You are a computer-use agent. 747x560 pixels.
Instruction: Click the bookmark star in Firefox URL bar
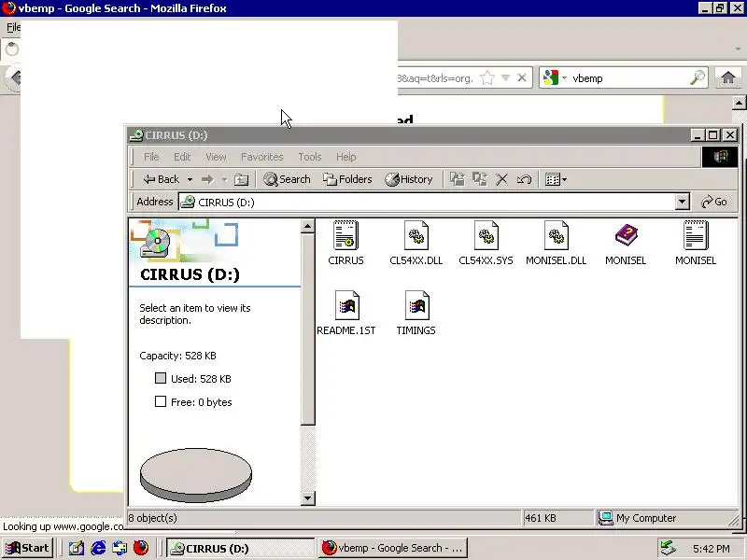pos(486,77)
